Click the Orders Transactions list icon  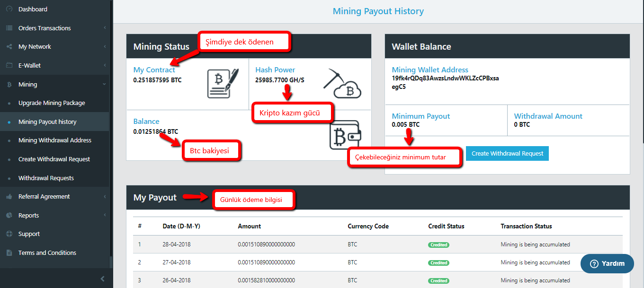coord(9,28)
